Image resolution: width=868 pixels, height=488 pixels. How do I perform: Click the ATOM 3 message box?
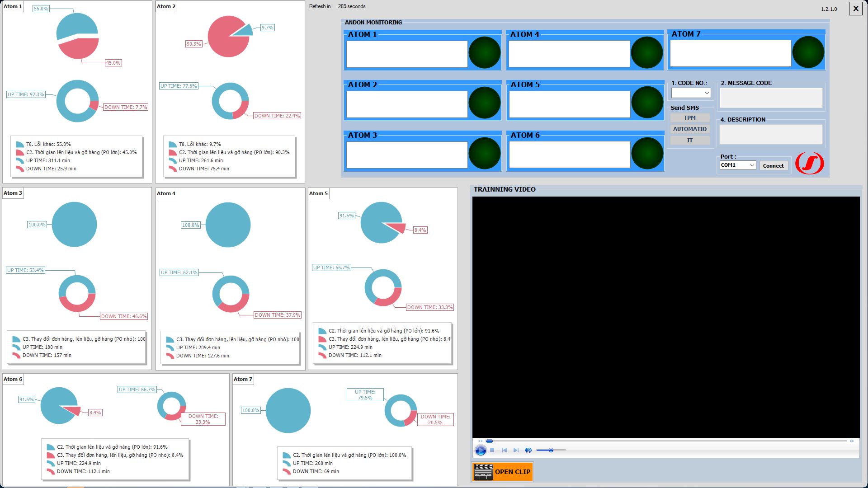tap(407, 155)
